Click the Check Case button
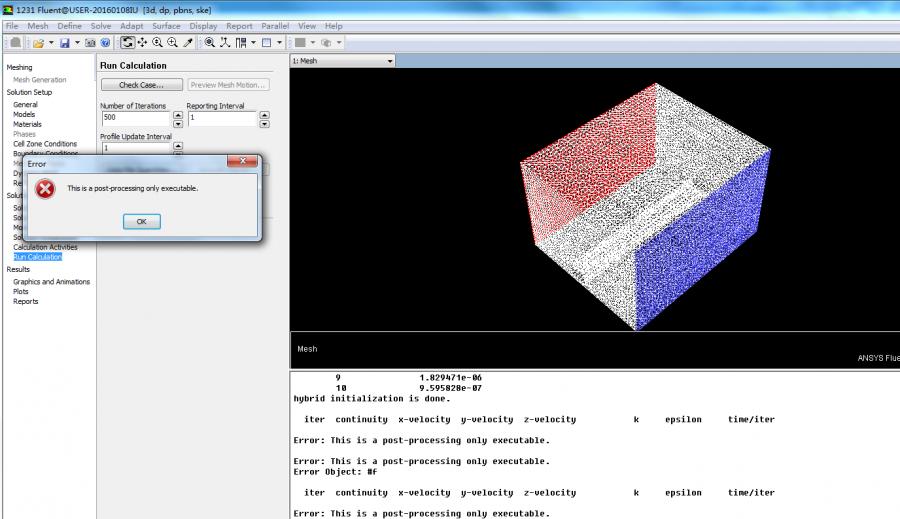The height and width of the screenshot is (519, 900). coord(142,85)
